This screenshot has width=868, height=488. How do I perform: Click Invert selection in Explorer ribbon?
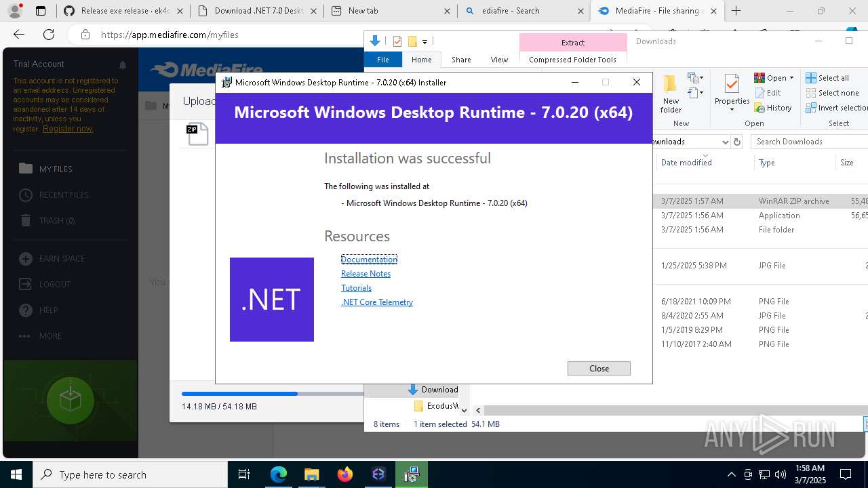[x=837, y=108]
